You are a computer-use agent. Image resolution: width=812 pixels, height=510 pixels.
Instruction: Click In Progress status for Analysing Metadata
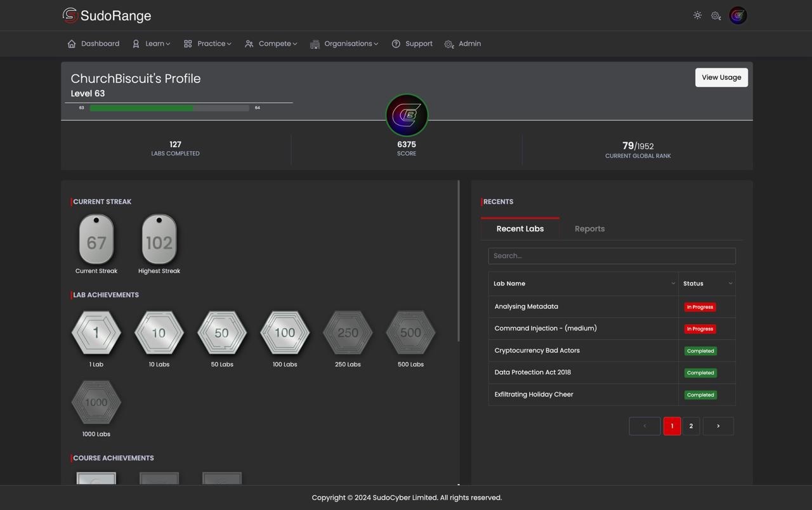tap(700, 307)
